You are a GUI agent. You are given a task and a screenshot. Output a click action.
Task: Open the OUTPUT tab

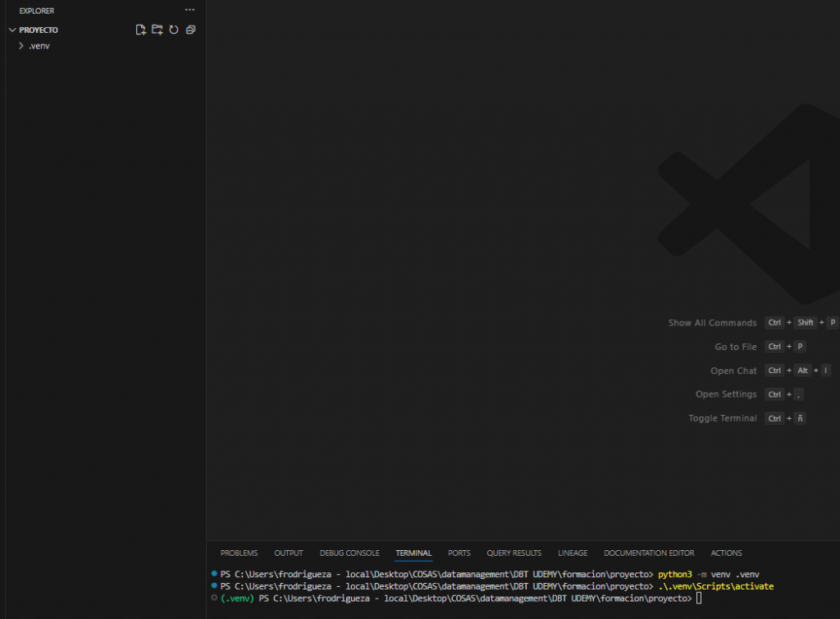coord(288,553)
